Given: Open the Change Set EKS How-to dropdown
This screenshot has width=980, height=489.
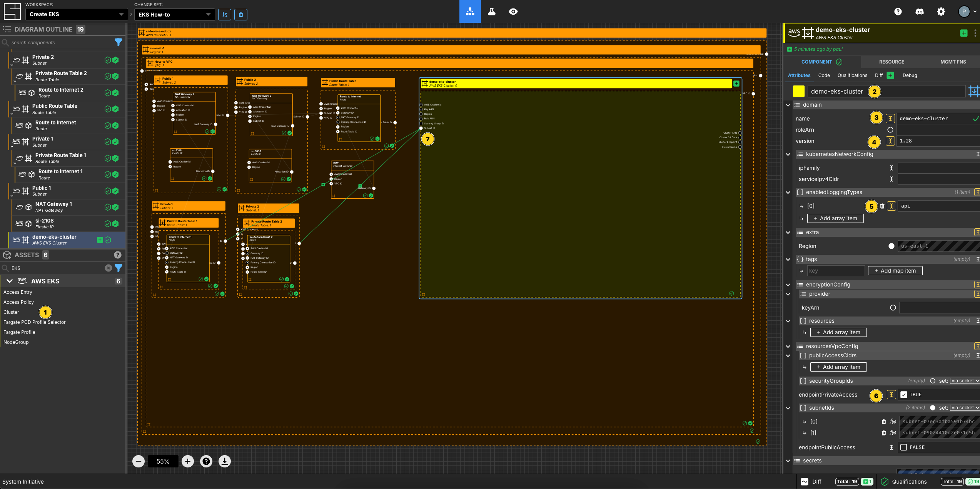Looking at the screenshot, I should 174,15.
